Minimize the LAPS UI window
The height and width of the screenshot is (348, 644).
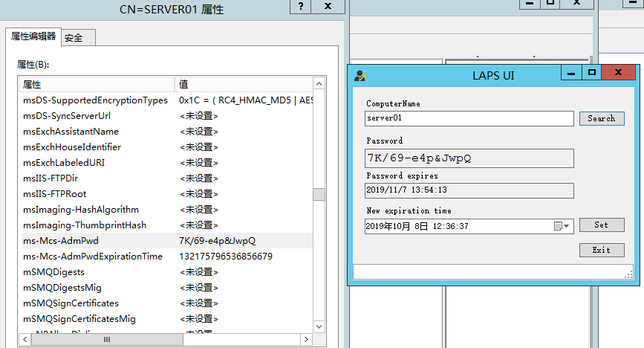click(x=571, y=73)
